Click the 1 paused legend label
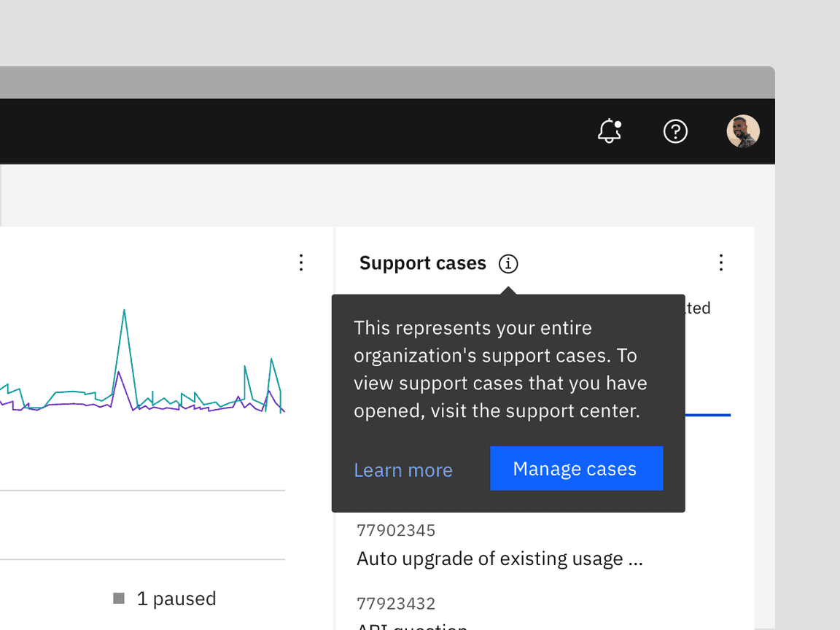840x630 pixels. 176,599
